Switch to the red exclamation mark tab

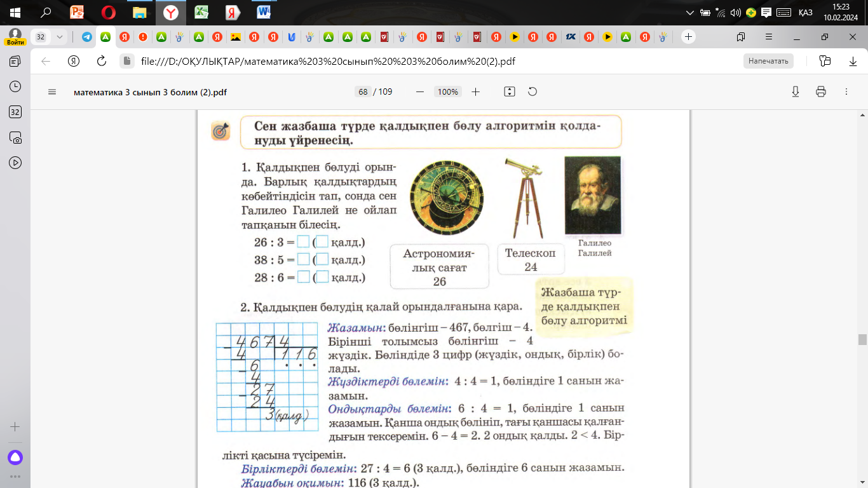[143, 37]
